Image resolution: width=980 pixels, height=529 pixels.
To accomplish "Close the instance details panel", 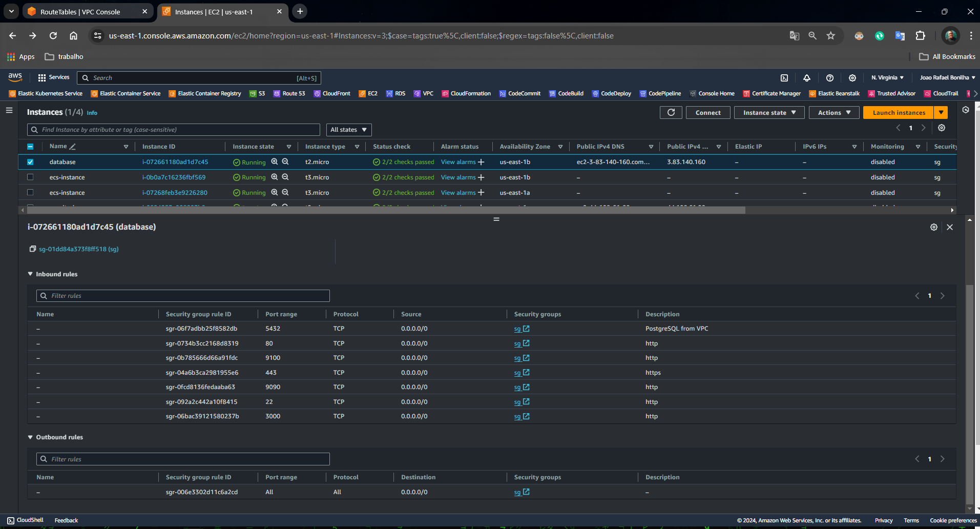I will 950,227.
